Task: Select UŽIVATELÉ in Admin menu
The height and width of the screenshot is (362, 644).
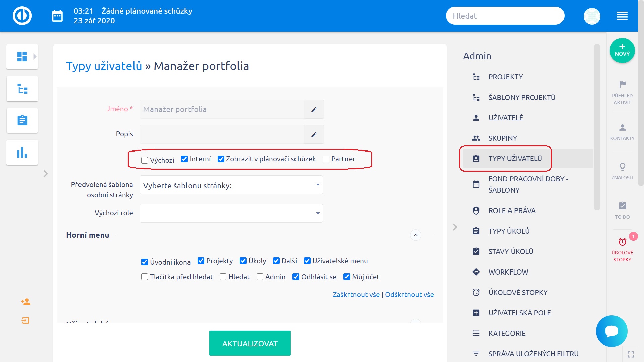Action: pyautogui.click(x=505, y=118)
